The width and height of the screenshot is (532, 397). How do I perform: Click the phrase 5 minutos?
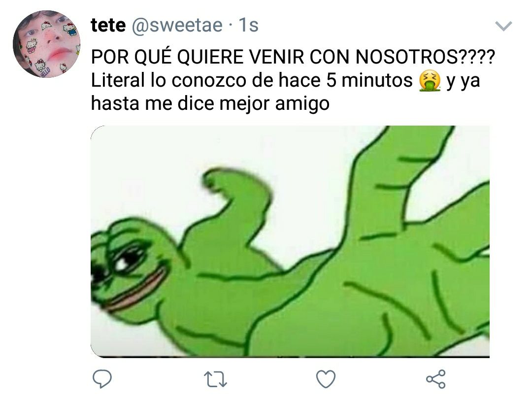click(369, 80)
